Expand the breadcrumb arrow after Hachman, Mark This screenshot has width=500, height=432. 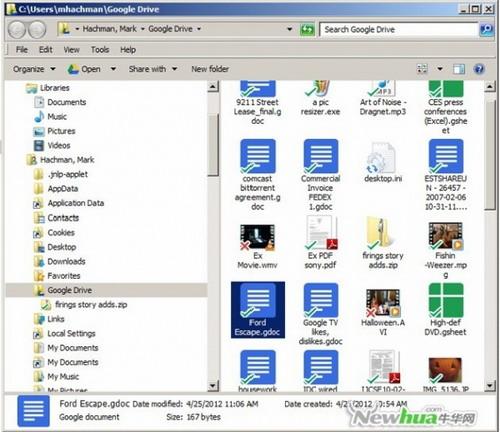[x=143, y=29]
